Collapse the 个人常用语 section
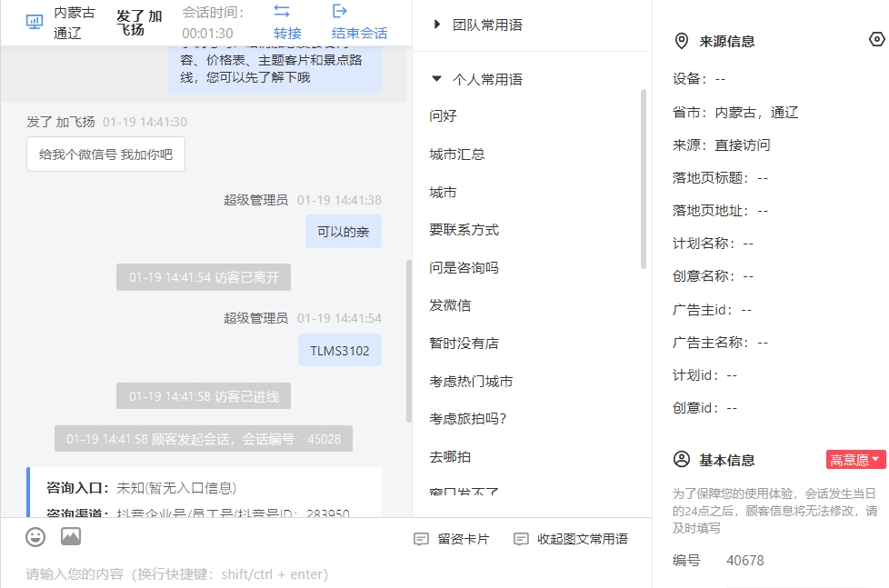 pos(436,79)
